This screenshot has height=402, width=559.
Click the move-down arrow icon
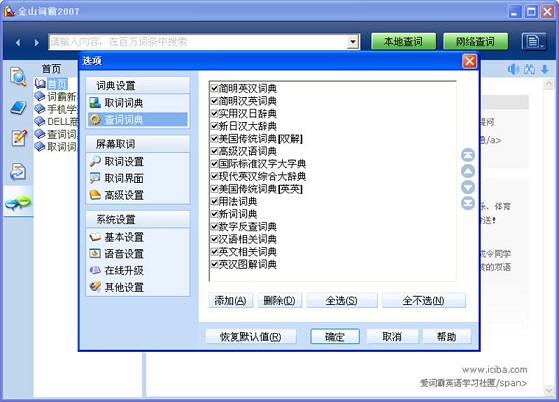point(468,187)
